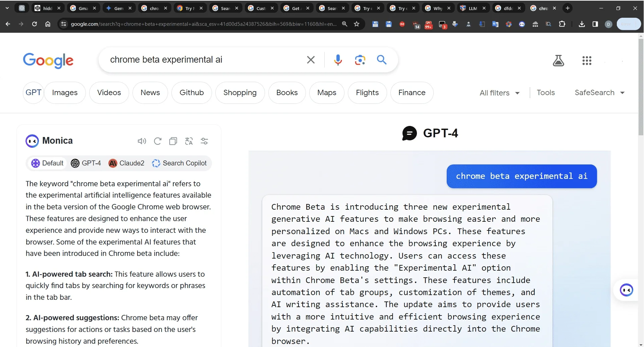This screenshot has width=644, height=347.
Task: Open Monica panel settings sliders
Action: click(x=204, y=141)
